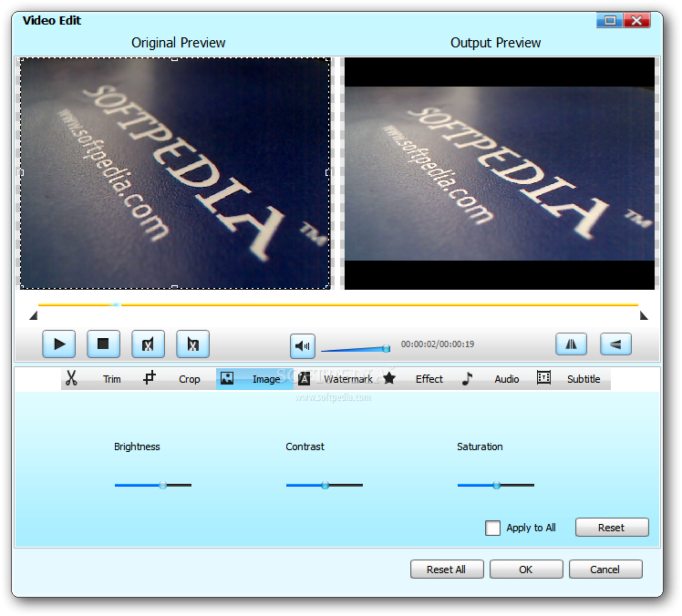Click the top crop handle on original preview

pyautogui.click(x=174, y=58)
